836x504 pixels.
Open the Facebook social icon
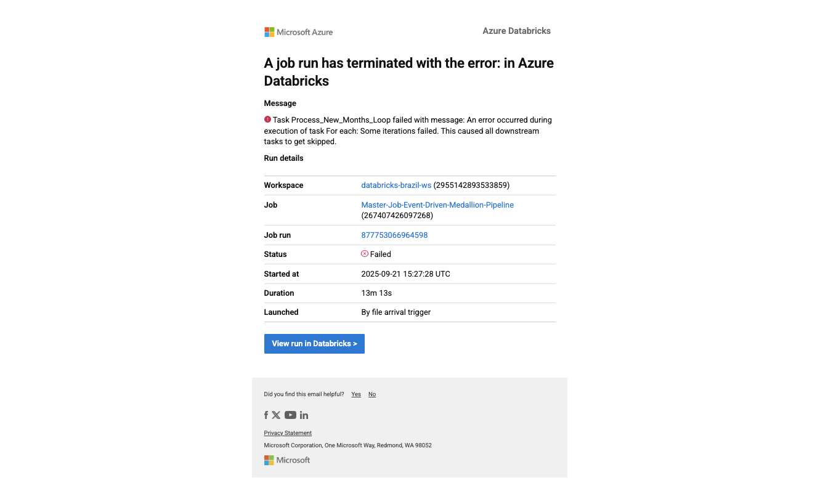pos(266,415)
